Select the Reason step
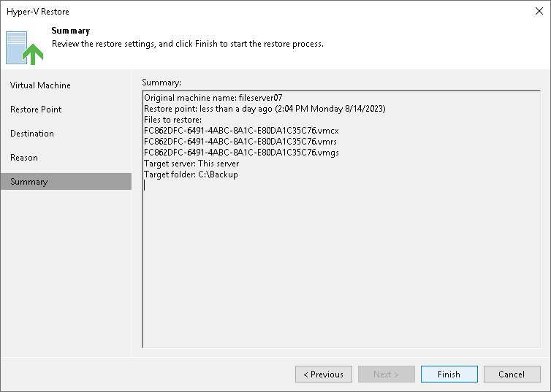The width and height of the screenshot is (551, 392). click(x=24, y=158)
